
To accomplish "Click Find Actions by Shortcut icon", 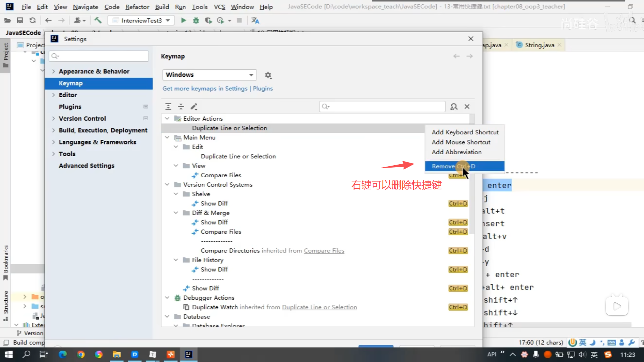I will point(454,107).
